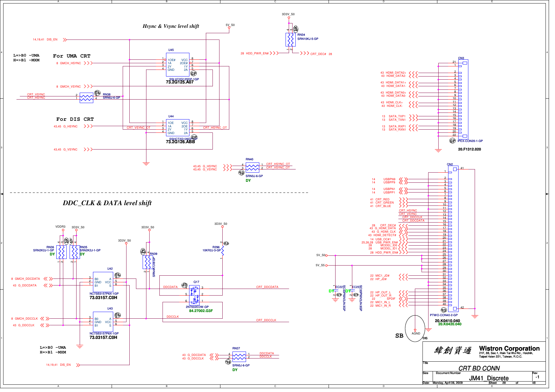Click the HDMI_DATA2+ net label

(396, 73)
